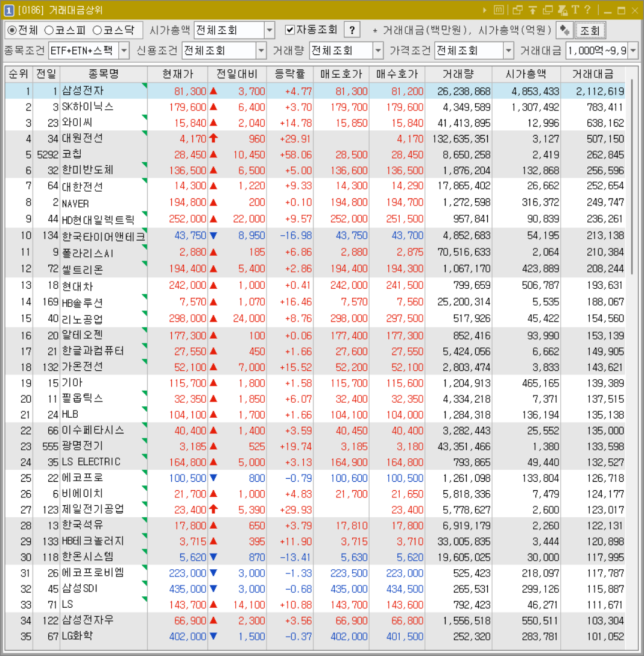Select the HD현대일렉트릭 stock name

pos(98,220)
